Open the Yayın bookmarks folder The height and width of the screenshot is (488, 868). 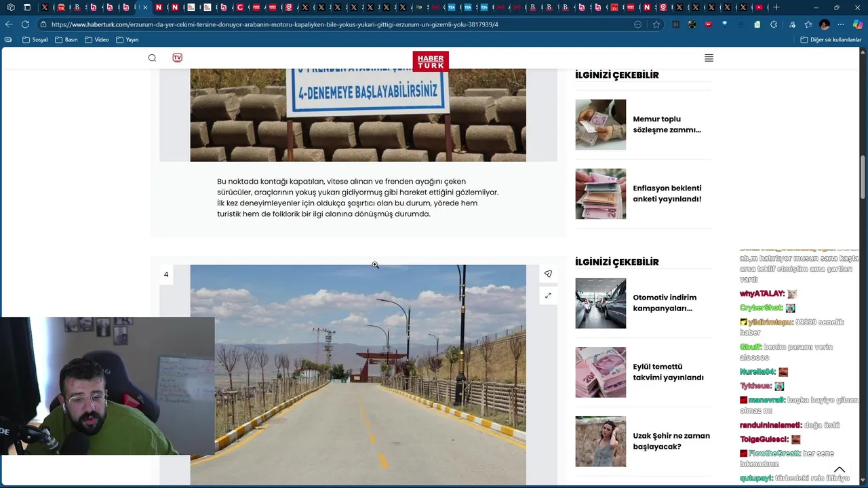pos(127,40)
